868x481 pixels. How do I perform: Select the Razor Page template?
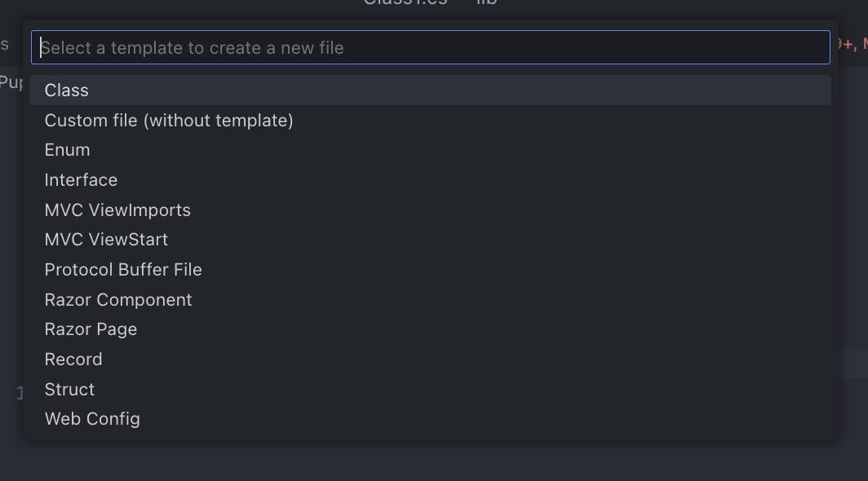coord(91,329)
